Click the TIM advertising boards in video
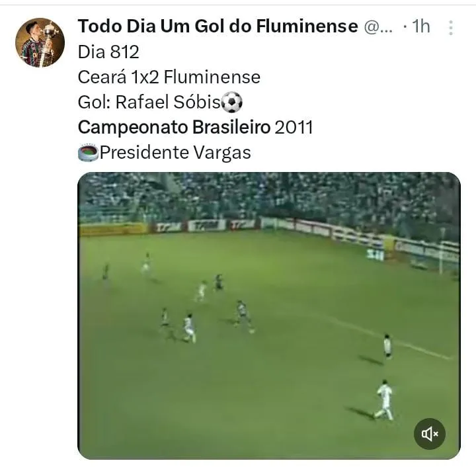This screenshot has height=467, width=476. (x=206, y=226)
